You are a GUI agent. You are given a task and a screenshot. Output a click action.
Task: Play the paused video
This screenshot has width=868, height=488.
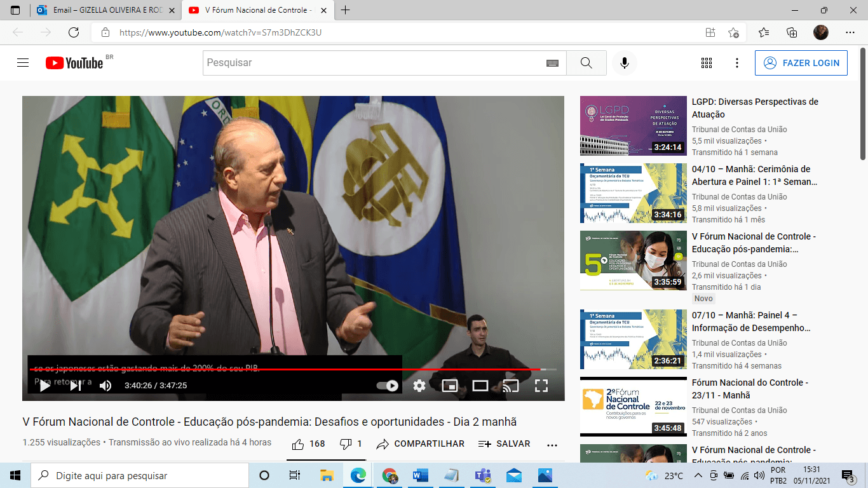44,385
